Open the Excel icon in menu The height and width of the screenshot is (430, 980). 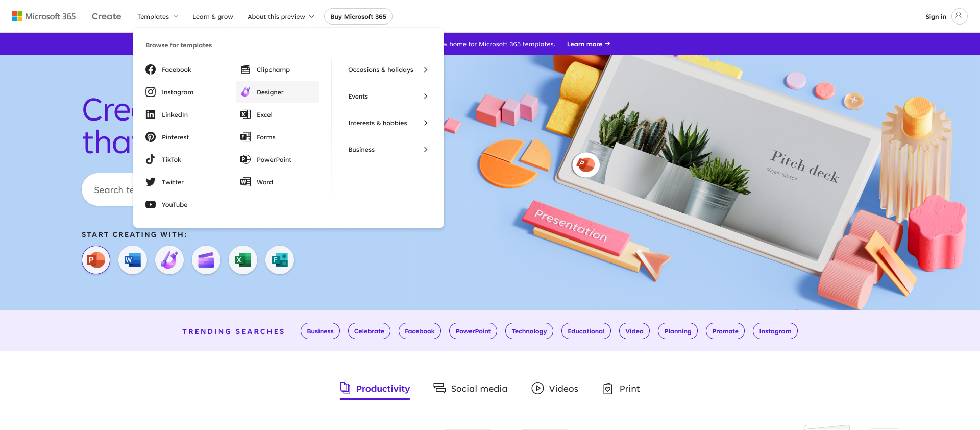(x=246, y=114)
